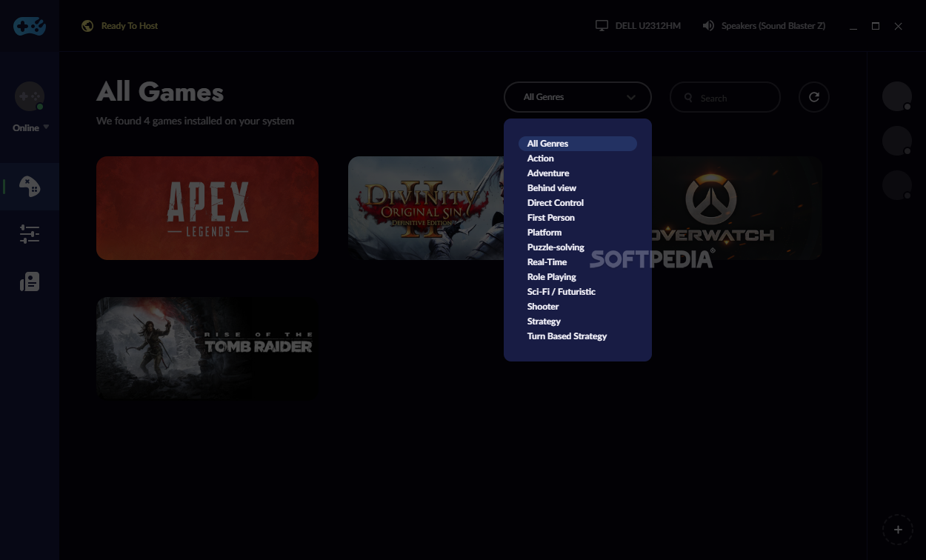
Task: Choose the Action genre
Action: (541, 159)
